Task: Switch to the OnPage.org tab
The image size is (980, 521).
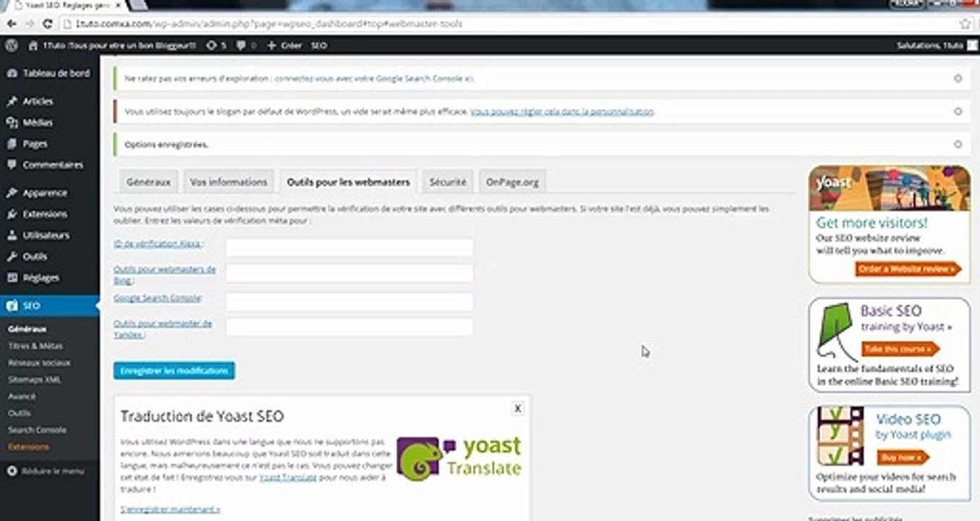Action: (x=512, y=182)
